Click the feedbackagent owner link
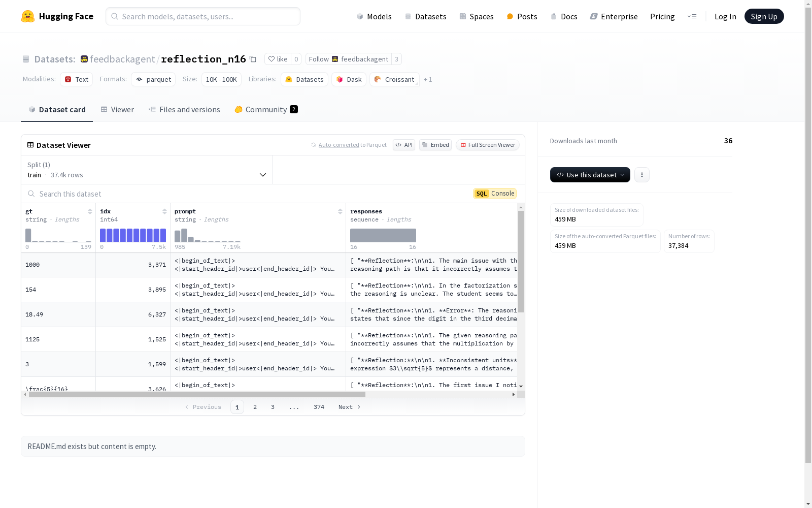This screenshot has width=812, height=508. tap(122, 59)
